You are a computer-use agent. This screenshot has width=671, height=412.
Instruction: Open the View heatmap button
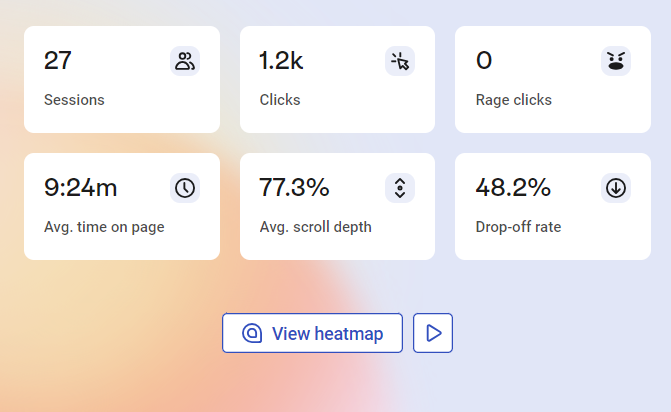click(x=312, y=333)
